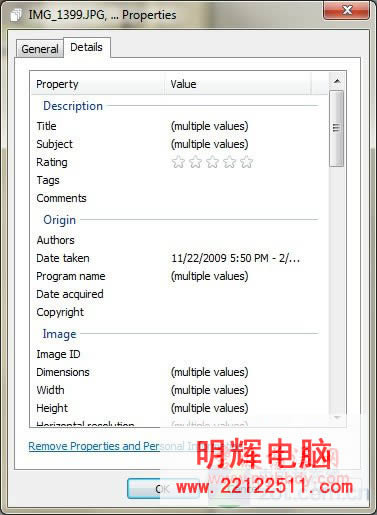Switch to the General tab
This screenshot has width=377, height=515.
point(40,49)
